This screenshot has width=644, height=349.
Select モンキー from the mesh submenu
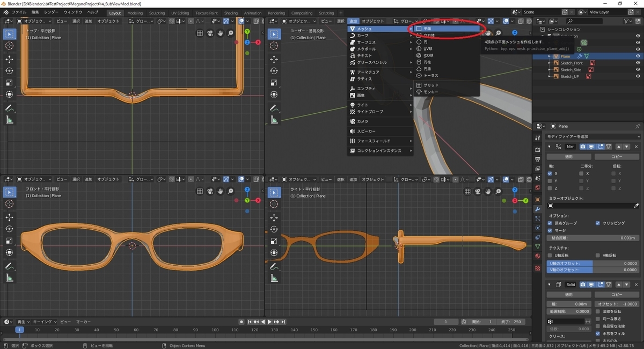447,92
